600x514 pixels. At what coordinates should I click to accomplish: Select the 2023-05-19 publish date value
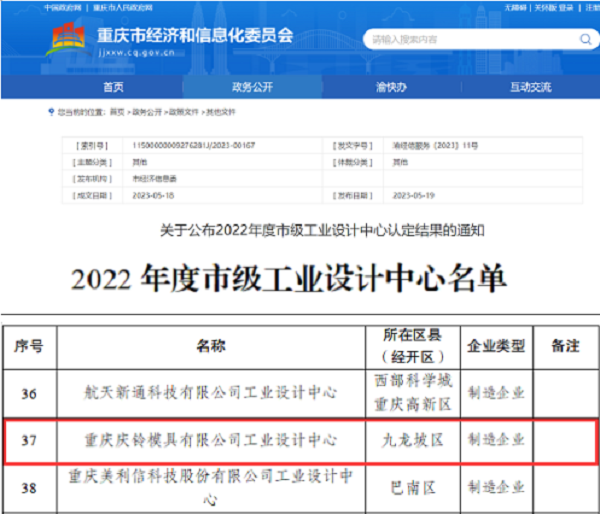click(x=414, y=196)
